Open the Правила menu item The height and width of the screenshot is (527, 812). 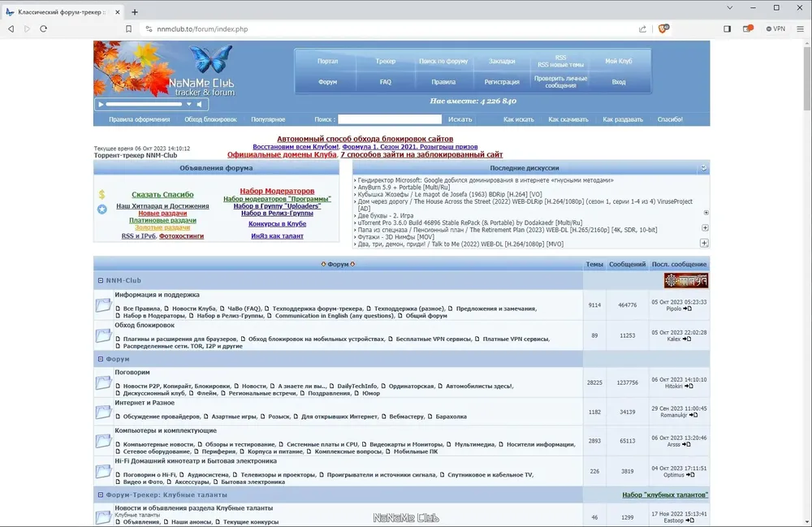click(443, 82)
